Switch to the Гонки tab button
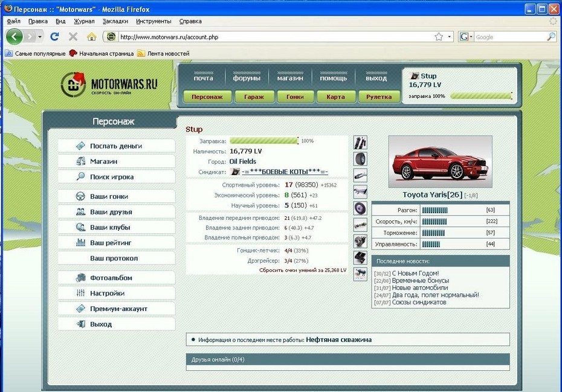Image resolution: width=562 pixels, height=392 pixels. 296,97
